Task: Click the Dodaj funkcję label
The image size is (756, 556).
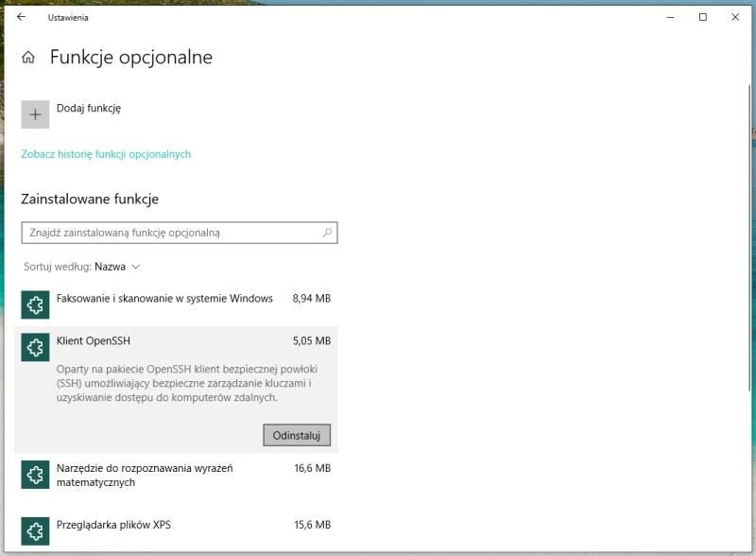Action: point(88,109)
